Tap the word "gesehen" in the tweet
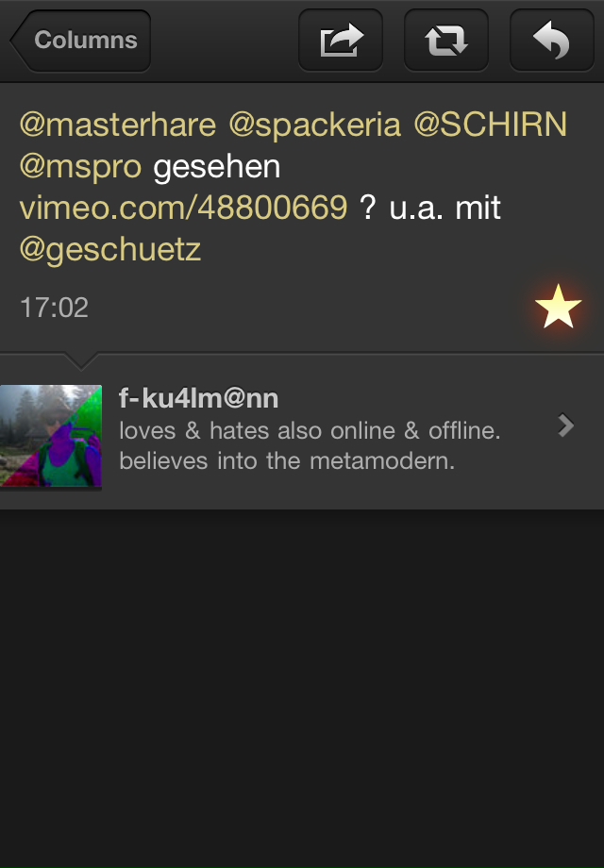 (x=217, y=167)
